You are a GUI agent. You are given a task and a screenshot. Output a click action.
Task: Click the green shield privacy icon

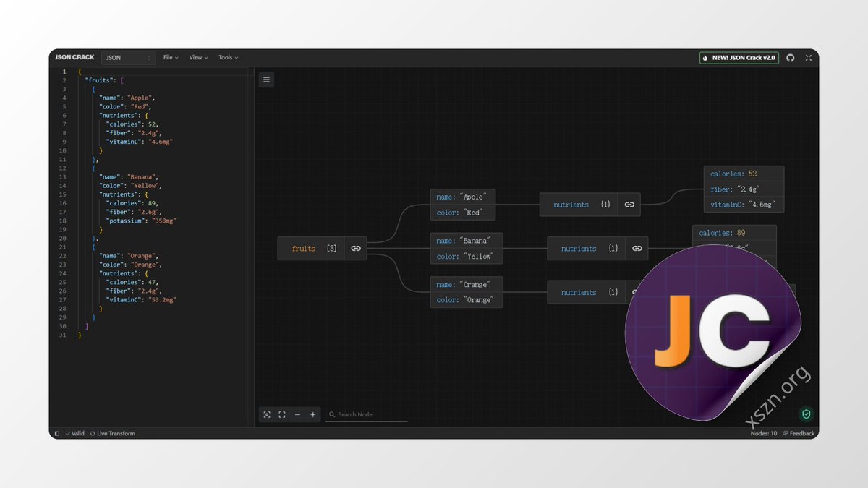[806, 414]
